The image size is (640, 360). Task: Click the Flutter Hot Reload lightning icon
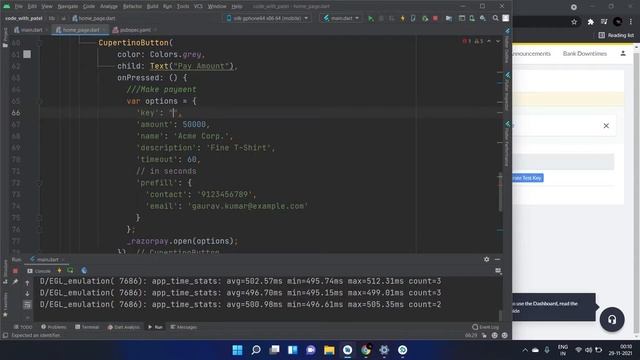(402, 18)
